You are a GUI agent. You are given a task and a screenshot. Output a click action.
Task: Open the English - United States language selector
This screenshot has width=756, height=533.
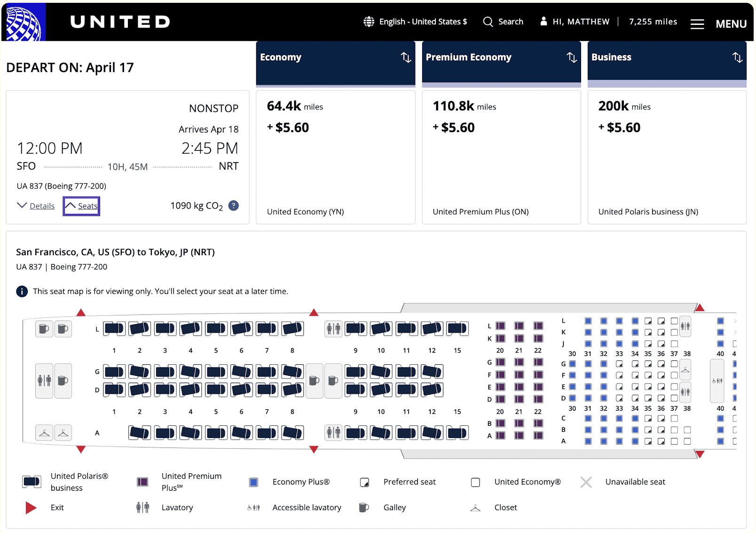point(415,22)
